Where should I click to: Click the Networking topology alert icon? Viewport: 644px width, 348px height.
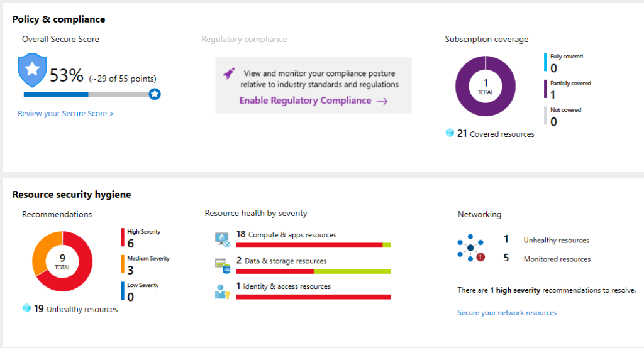[x=470, y=249]
